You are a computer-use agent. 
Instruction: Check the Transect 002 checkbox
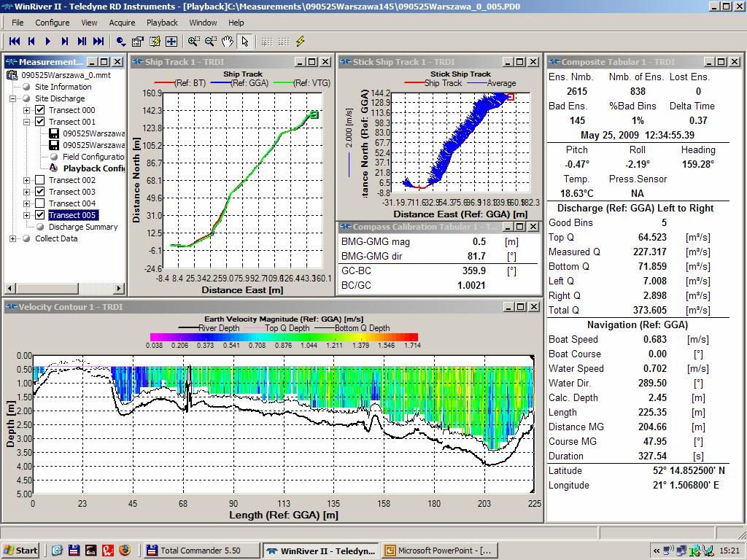tap(40, 180)
